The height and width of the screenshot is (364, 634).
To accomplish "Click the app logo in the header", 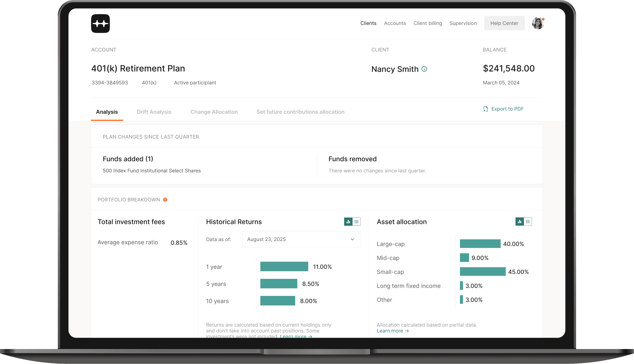I will 100,23.
